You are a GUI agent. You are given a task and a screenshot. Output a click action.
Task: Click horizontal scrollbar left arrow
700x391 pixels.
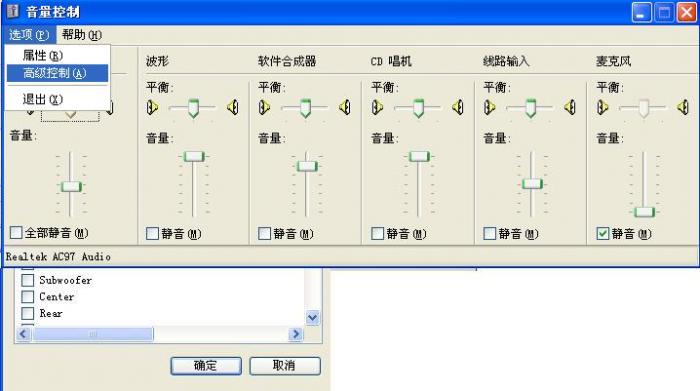coord(24,334)
